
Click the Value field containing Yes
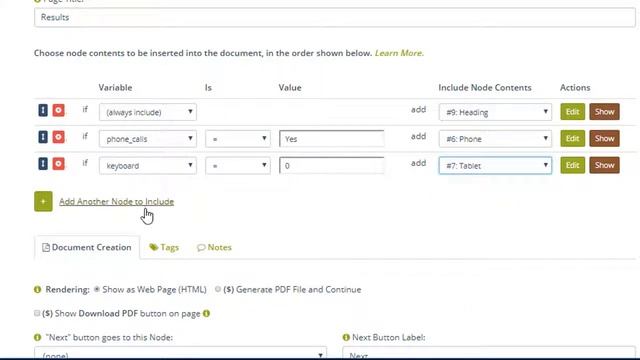point(331,139)
